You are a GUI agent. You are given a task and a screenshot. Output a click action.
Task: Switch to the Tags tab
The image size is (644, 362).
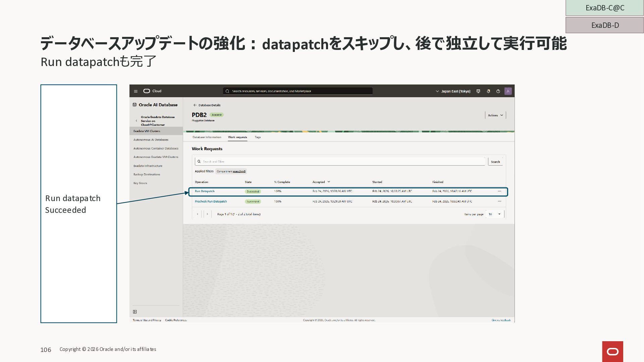[x=258, y=137]
